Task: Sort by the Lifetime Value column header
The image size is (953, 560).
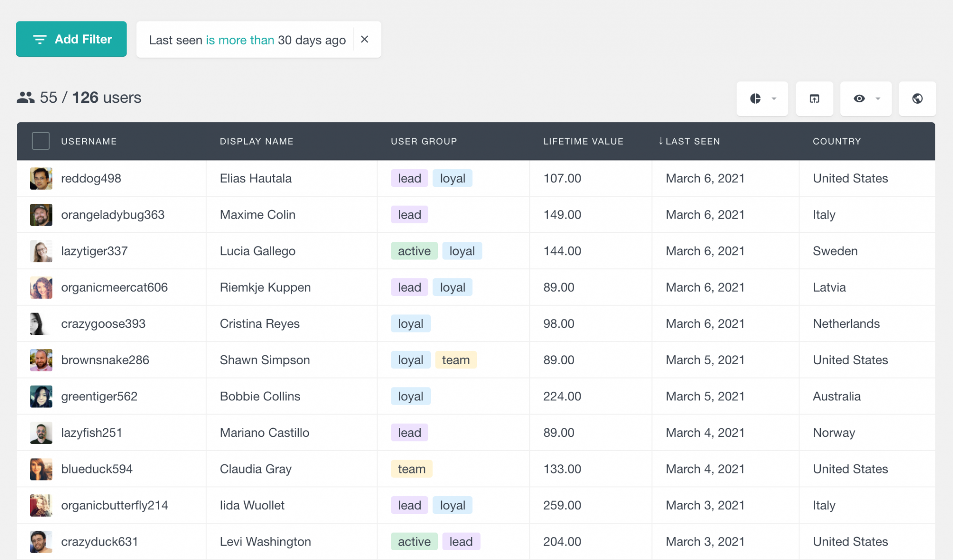Action: click(x=583, y=141)
